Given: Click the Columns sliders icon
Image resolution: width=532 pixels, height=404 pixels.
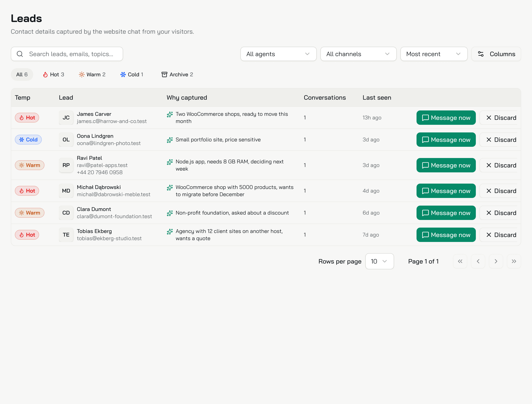Looking at the screenshot, I should 481,54.
